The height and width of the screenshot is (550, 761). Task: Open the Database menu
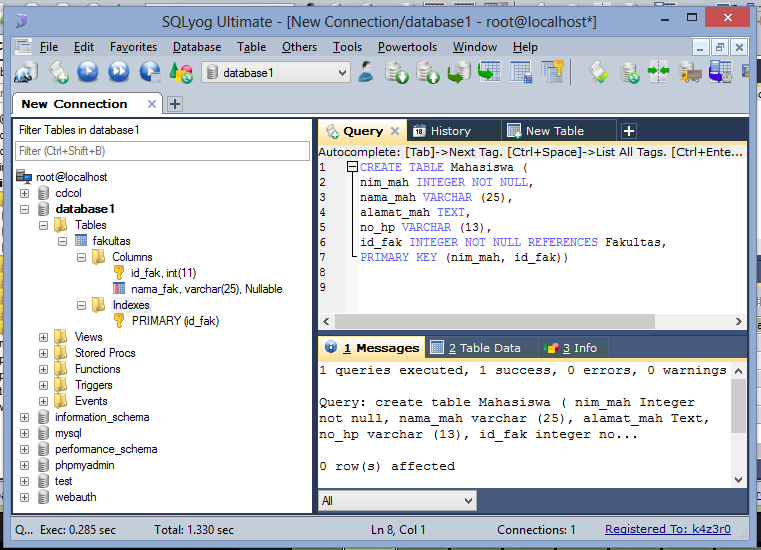click(197, 47)
